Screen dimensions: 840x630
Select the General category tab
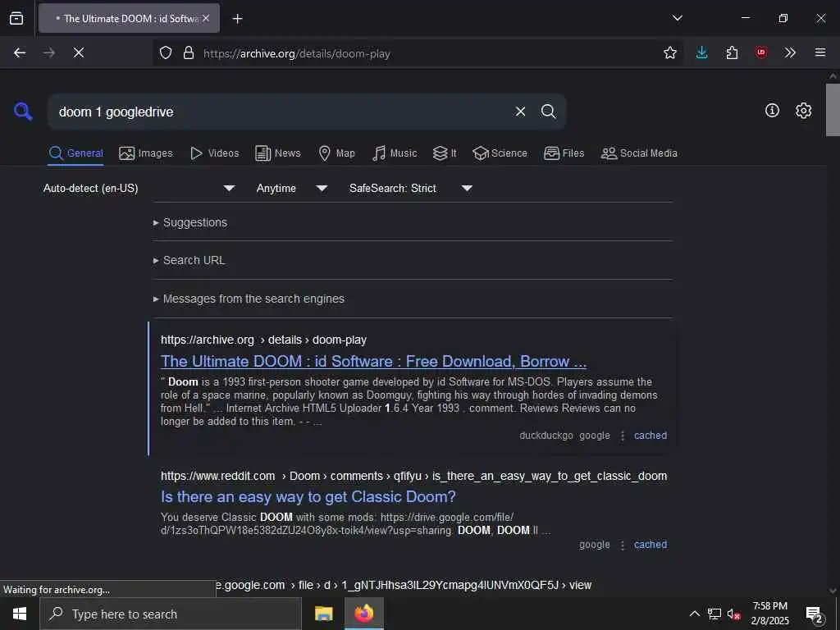coord(75,153)
